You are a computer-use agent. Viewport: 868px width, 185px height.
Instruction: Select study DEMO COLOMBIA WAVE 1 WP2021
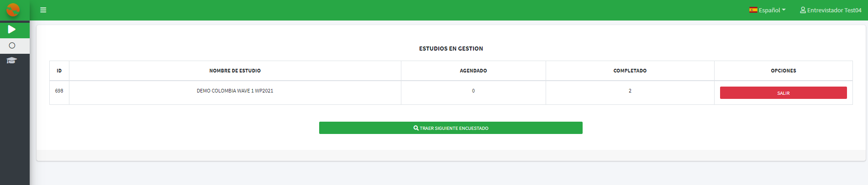point(235,91)
